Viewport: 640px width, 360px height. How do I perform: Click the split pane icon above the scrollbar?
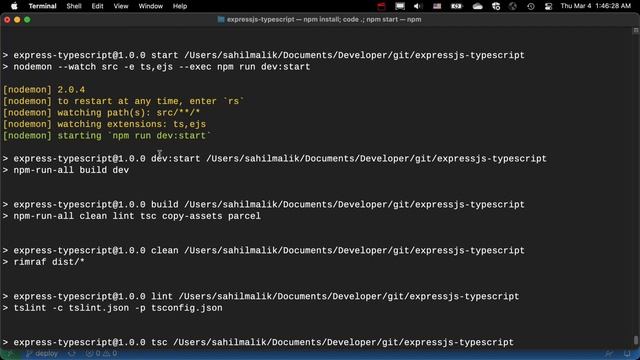click(x=636, y=31)
